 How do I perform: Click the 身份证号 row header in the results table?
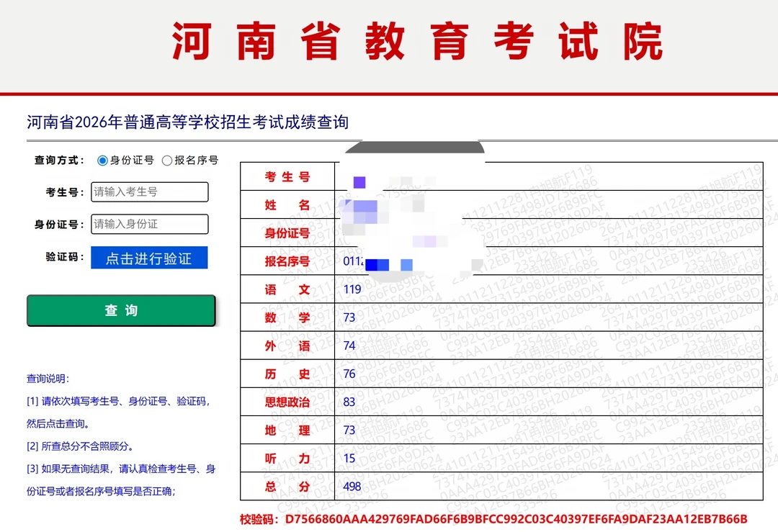pyautogui.click(x=287, y=233)
